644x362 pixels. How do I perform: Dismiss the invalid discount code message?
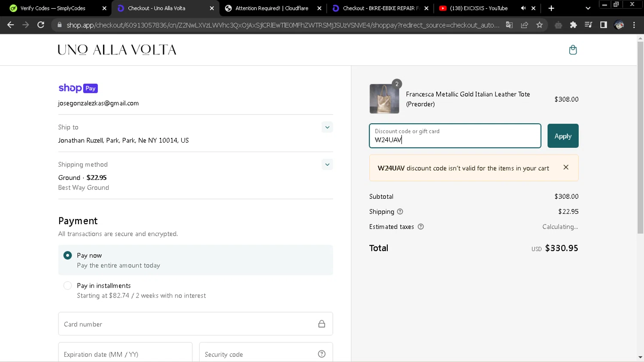tap(566, 167)
